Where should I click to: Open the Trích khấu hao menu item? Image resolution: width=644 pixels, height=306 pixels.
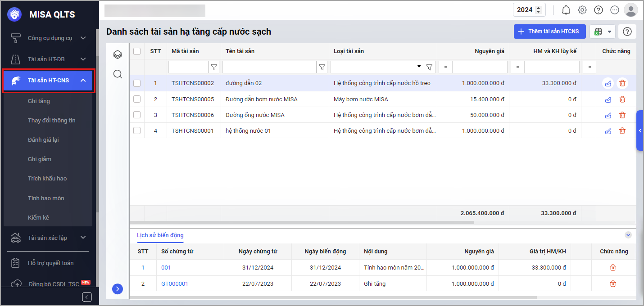point(47,179)
